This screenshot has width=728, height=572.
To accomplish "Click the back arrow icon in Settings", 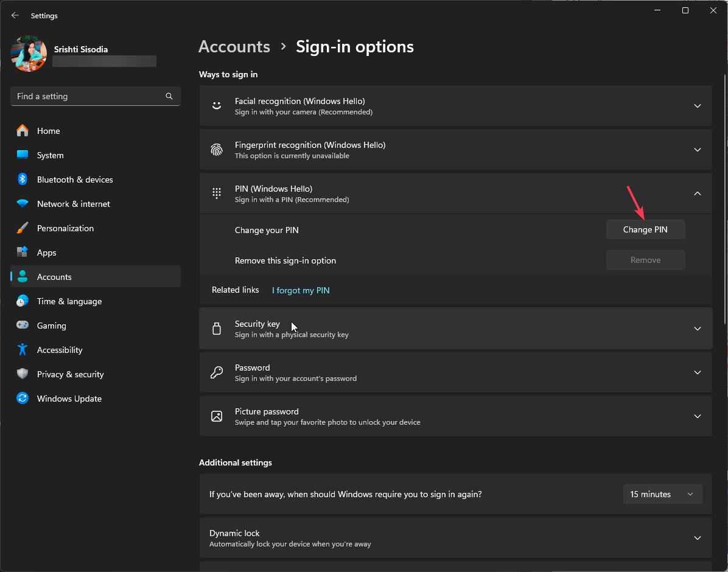I will pyautogui.click(x=15, y=15).
